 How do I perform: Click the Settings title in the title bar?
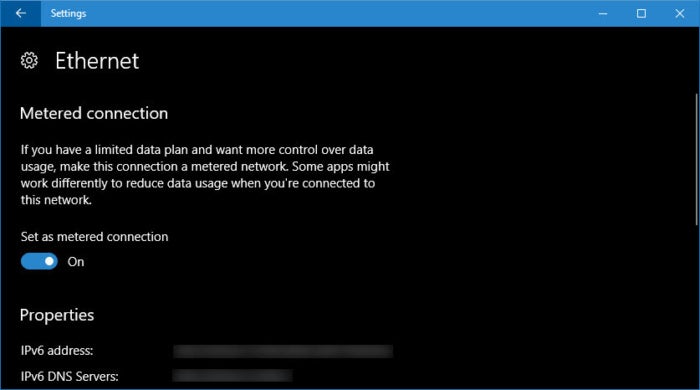68,13
